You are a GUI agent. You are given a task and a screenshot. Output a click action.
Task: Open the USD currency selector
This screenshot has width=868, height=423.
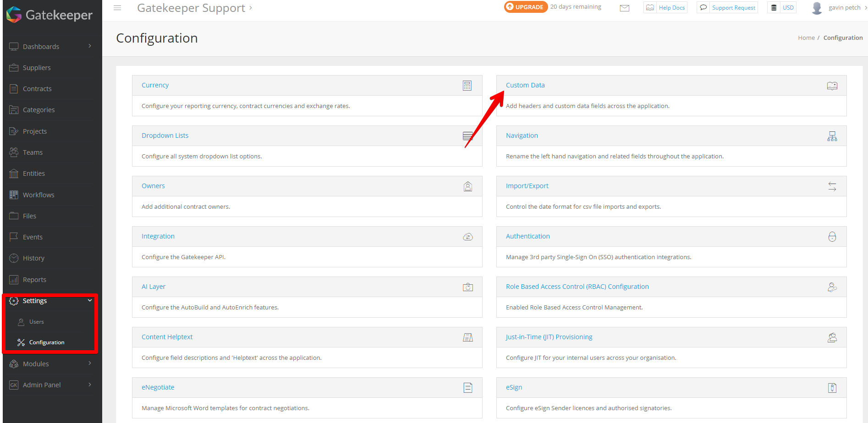[x=782, y=8]
